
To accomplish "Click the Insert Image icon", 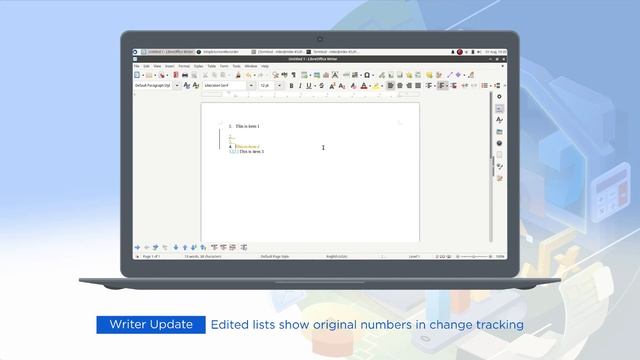I will 317,75.
